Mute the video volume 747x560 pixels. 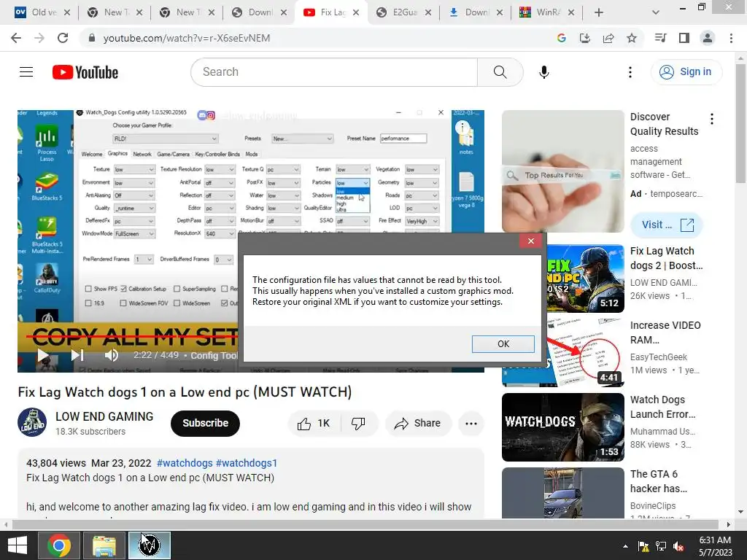(111, 355)
